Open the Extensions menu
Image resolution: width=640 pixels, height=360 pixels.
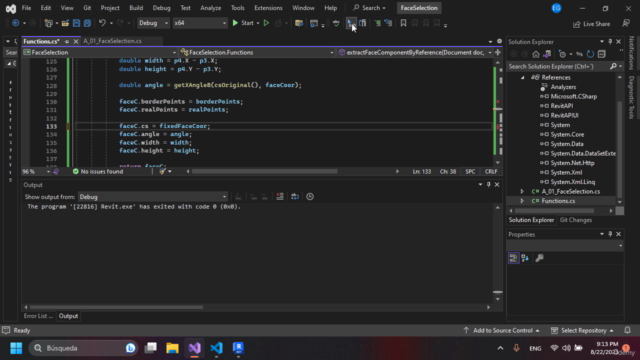pyautogui.click(x=268, y=8)
